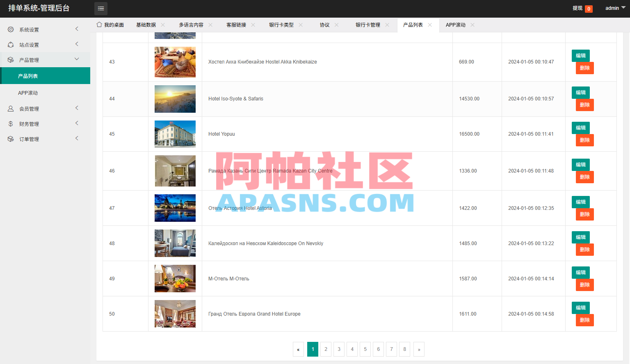This screenshot has width=630, height=364.
Task: Open the 提现 withdrawal notifications
Action: coord(582,8)
